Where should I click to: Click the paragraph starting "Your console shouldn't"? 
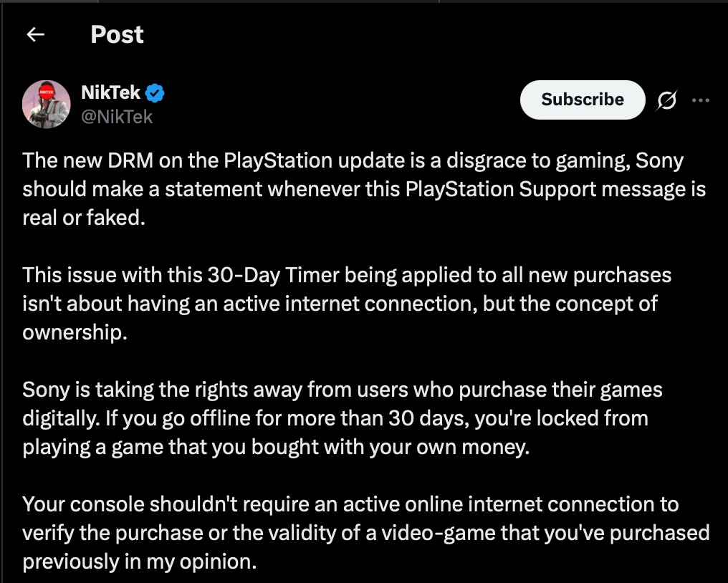(x=365, y=533)
